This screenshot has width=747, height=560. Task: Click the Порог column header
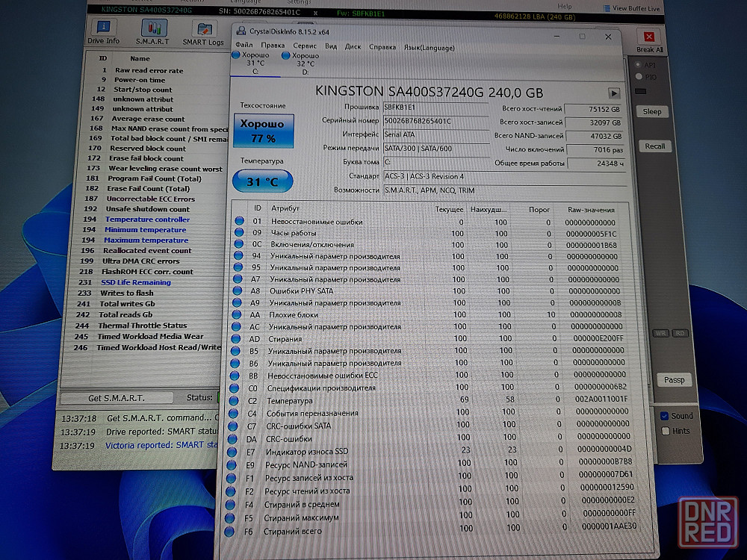click(x=539, y=210)
